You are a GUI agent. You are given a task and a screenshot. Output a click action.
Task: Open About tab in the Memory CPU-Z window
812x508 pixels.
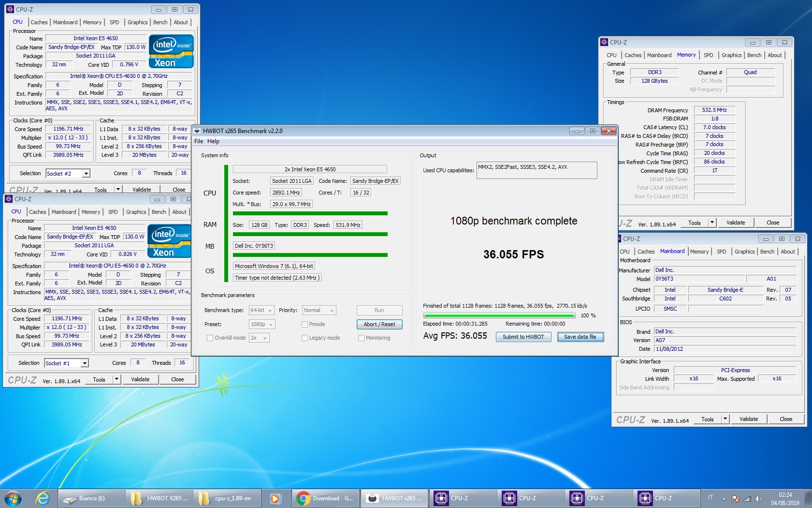pyautogui.click(x=775, y=55)
